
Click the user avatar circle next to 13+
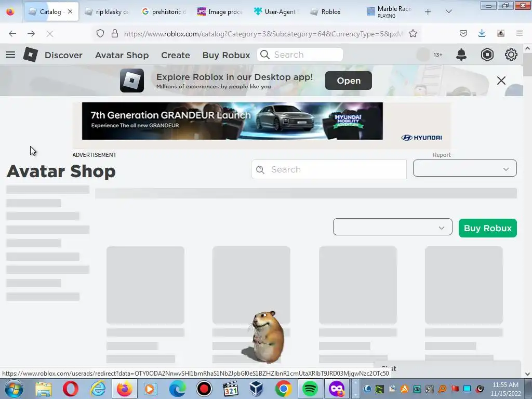point(423,55)
